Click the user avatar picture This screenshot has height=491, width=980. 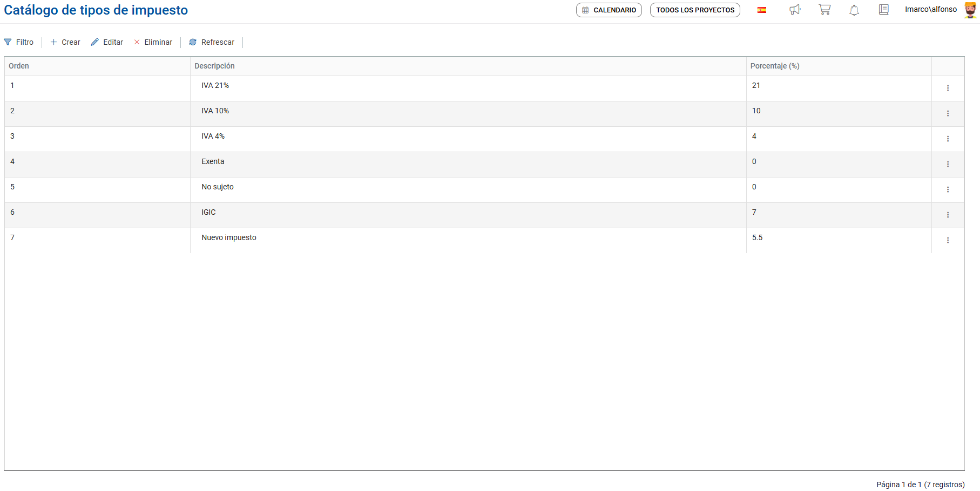970,10
